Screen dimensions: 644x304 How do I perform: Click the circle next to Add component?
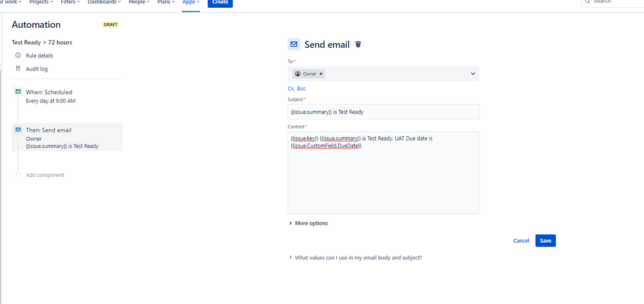pyautogui.click(x=17, y=175)
